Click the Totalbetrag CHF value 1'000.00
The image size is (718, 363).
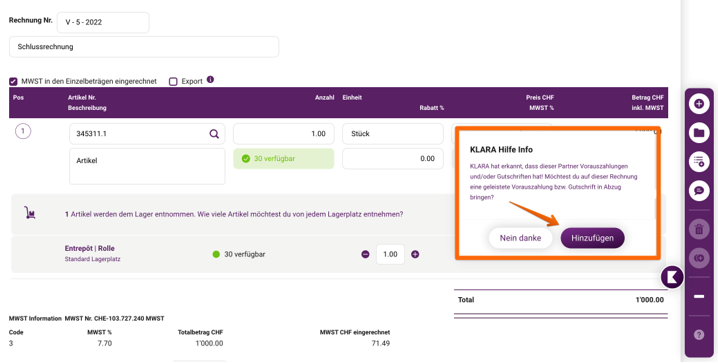point(209,343)
